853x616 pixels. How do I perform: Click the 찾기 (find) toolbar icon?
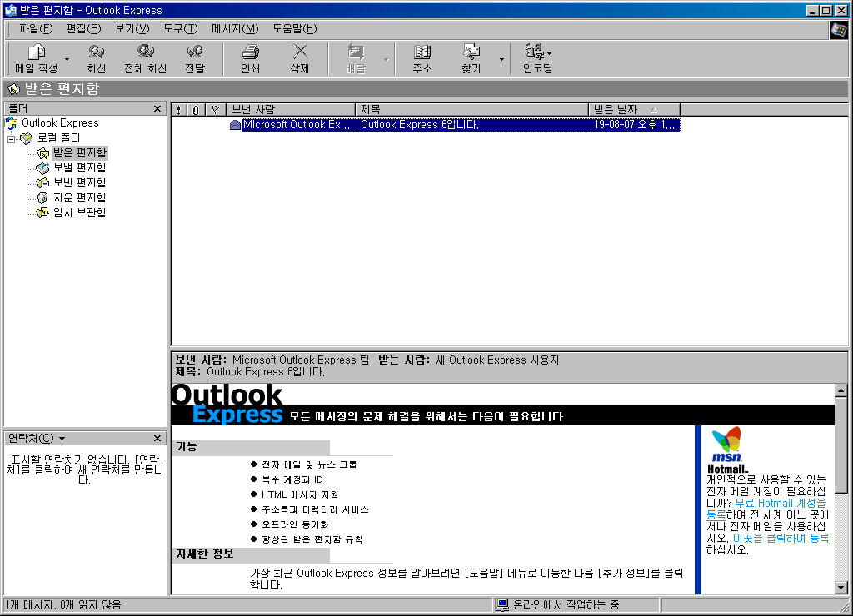[471, 58]
